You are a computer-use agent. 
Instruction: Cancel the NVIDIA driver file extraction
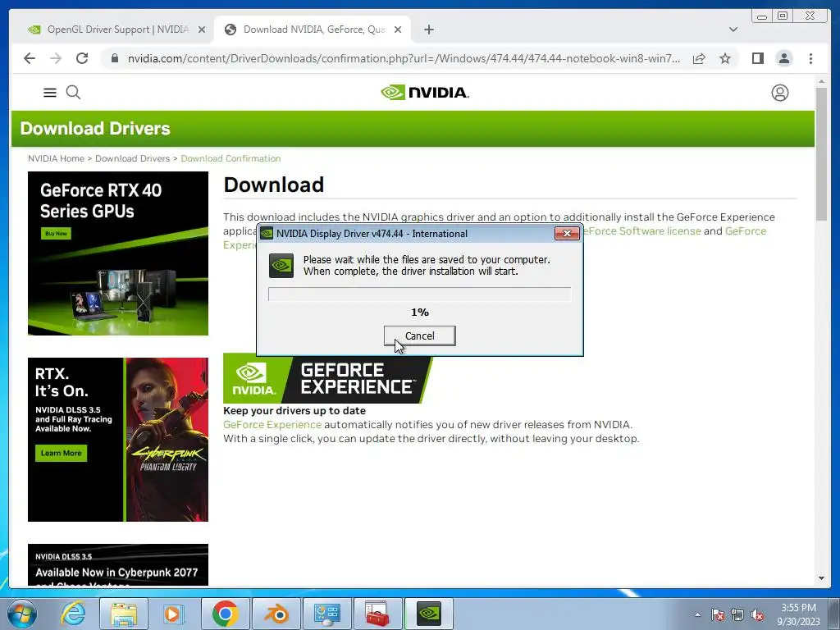pos(419,336)
